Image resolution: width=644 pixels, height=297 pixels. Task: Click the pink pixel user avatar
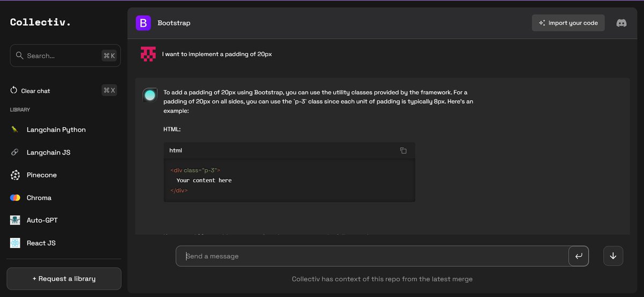[148, 54]
